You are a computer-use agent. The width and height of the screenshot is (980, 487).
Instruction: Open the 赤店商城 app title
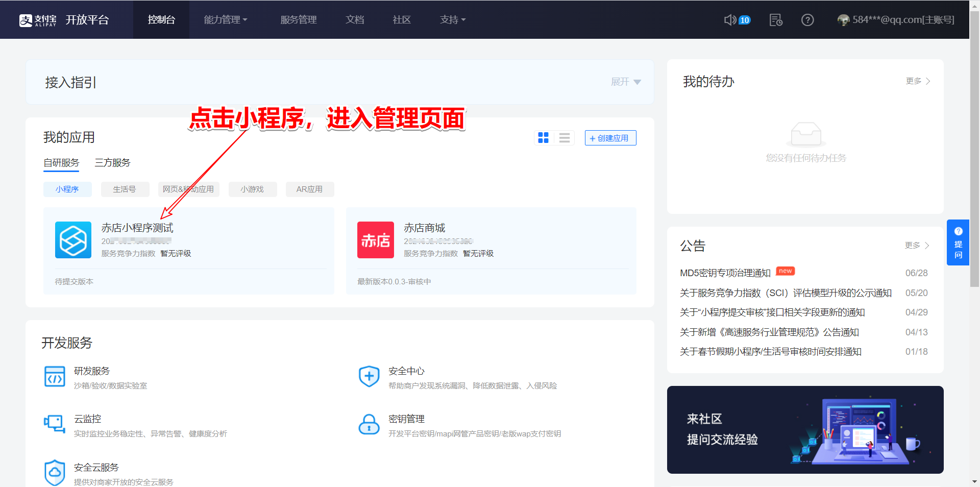point(425,228)
